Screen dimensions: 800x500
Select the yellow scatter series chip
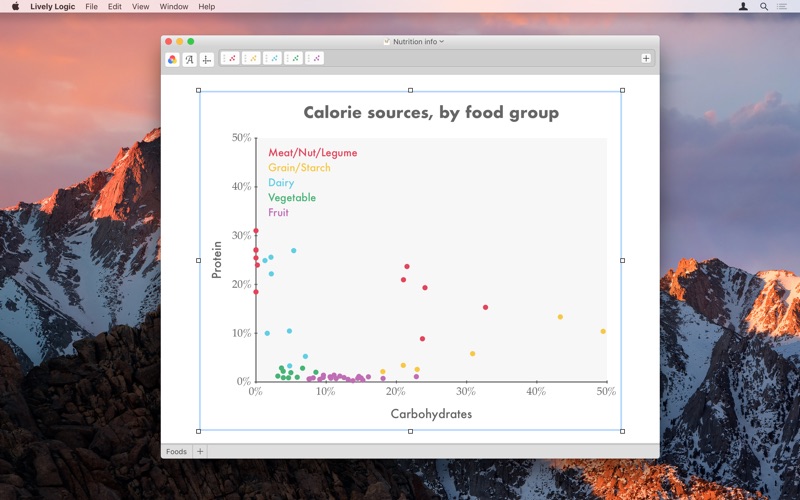click(x=251, y=58)
